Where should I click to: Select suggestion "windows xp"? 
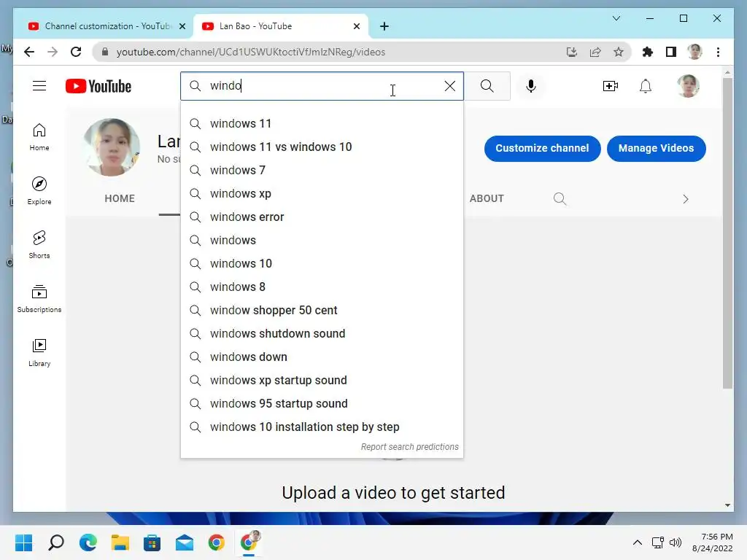point(322,193)
